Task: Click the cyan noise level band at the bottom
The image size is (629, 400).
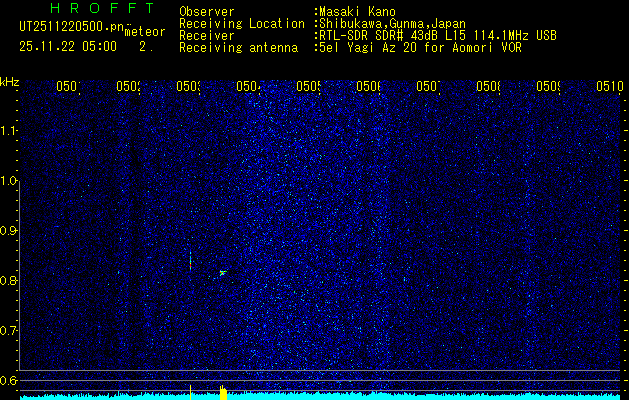Action: [x=321, y=397]
